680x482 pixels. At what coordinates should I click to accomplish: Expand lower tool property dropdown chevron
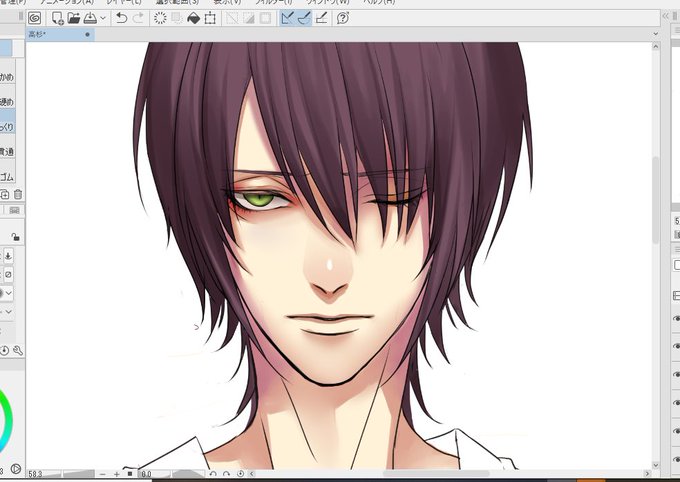(9, 312)
